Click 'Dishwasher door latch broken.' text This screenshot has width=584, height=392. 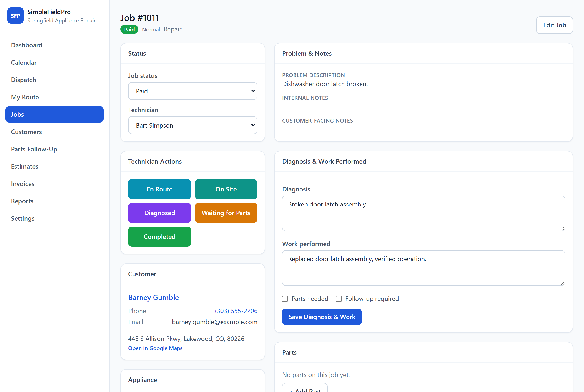coord(325,84)
